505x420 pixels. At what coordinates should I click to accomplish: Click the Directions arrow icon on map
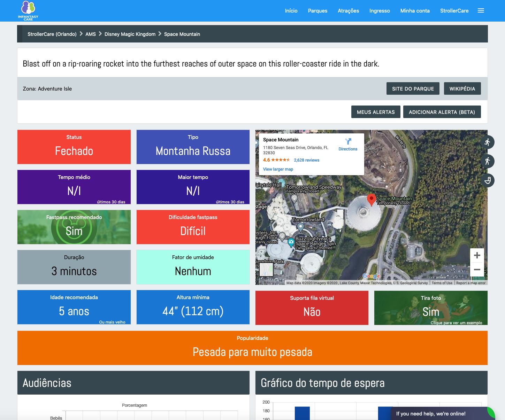coord(348,141)
